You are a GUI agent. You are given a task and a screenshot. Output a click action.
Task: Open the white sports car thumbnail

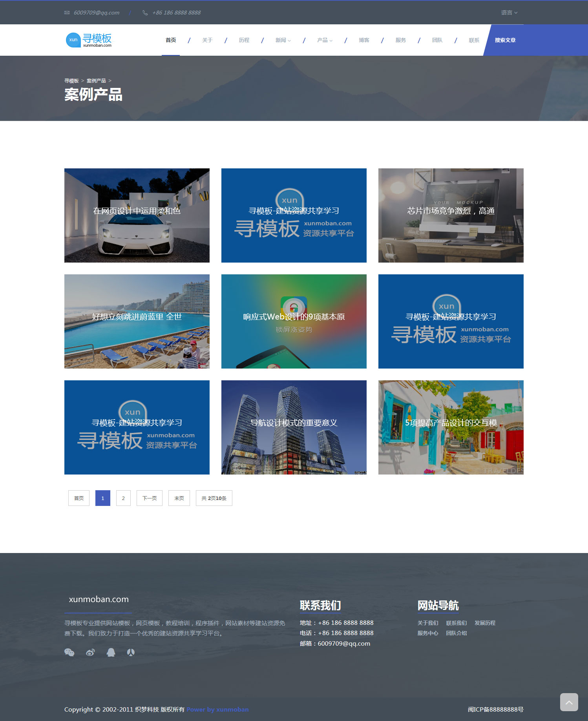point(137,215)
